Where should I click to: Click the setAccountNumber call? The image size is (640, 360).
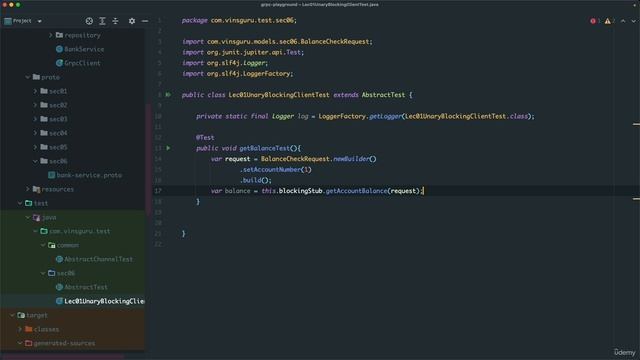pyautogui.click(x=271, y=169)
